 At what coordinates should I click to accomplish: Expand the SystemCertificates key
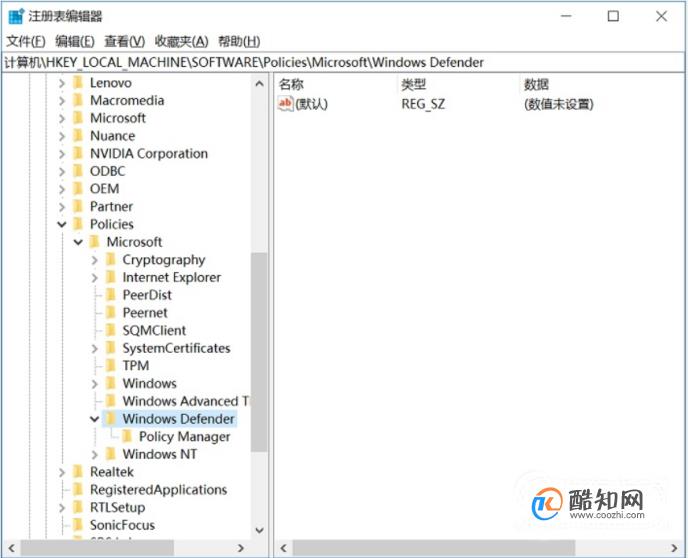point(94,348)
